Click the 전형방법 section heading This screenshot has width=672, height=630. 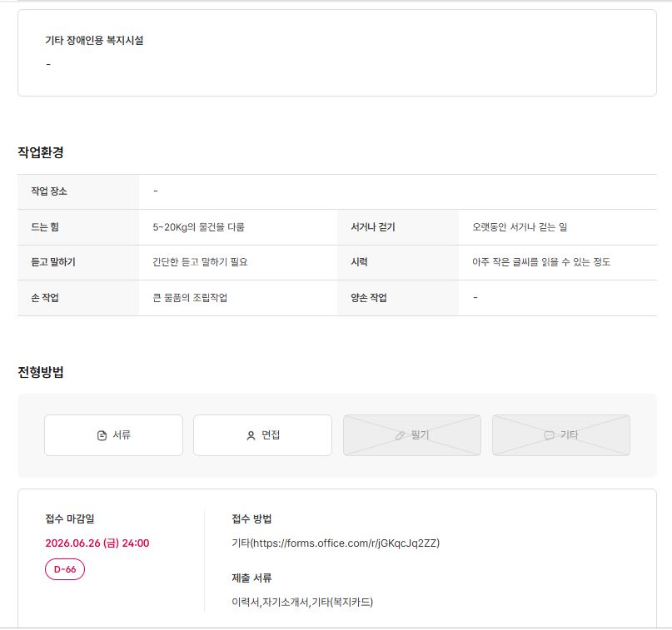41,372
